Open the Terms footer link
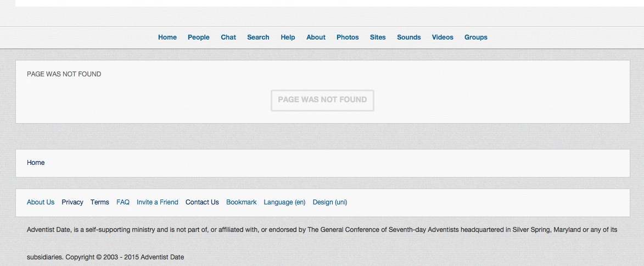644x266 pixels. pyautogui.click(x=100, y=202)
